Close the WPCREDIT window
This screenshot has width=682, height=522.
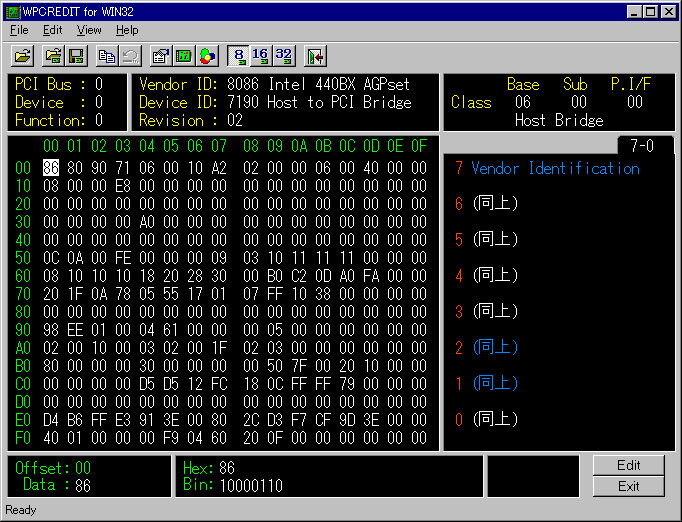(x=668, y=12)
